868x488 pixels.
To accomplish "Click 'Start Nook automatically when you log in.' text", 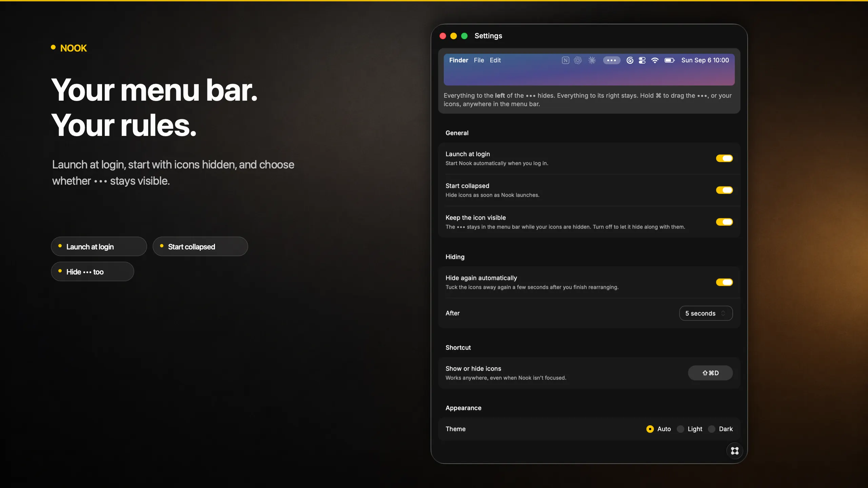I will pyautogui.click(x=497, y=163).
